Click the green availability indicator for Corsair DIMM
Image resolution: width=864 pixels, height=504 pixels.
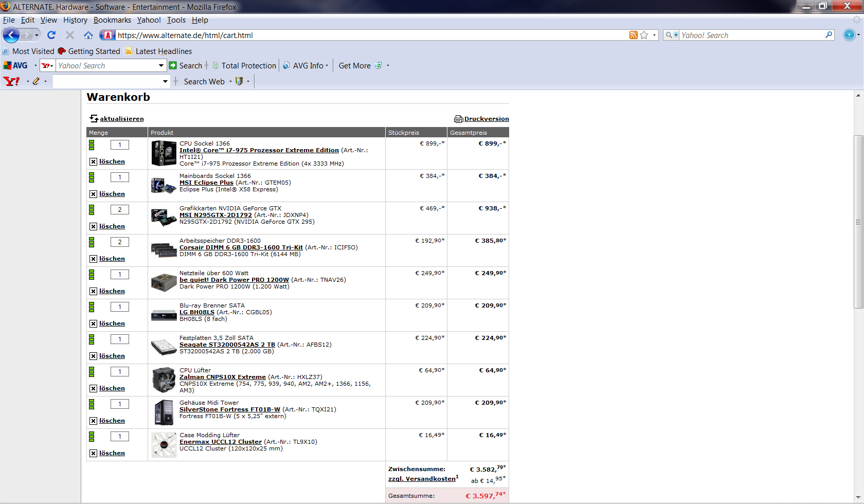92,242
